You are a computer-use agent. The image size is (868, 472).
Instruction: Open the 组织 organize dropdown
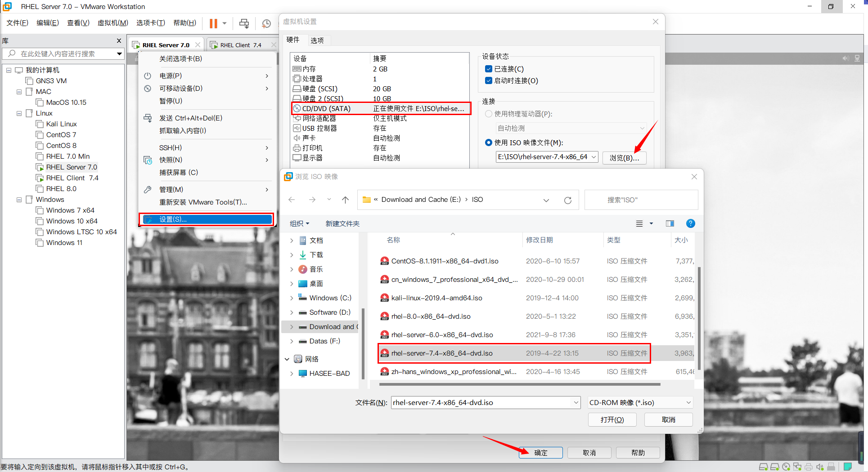pyautogui.click(x=300, y=223)
